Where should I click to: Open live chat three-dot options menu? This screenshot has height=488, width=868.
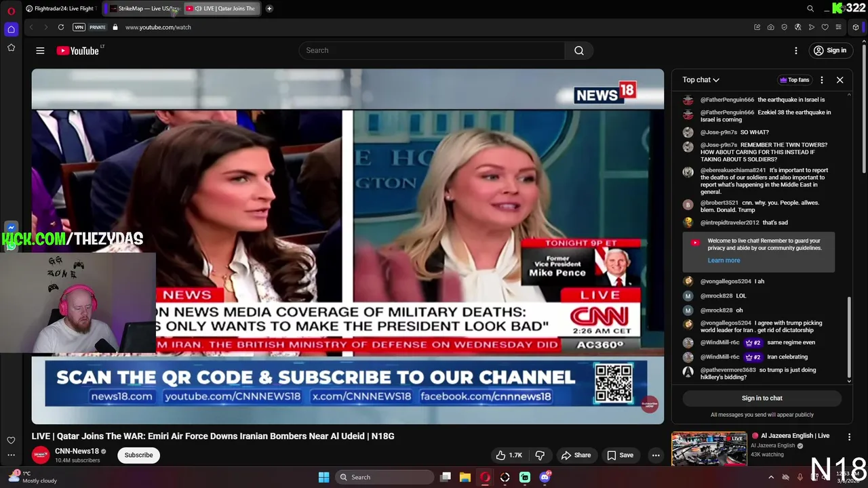[822, 80]
